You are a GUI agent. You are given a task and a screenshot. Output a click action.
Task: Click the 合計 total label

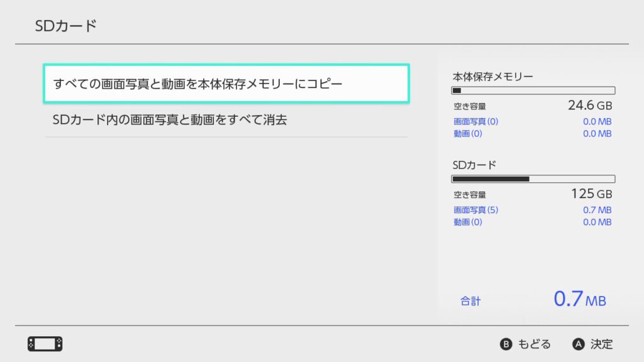[x=470, y=301]
